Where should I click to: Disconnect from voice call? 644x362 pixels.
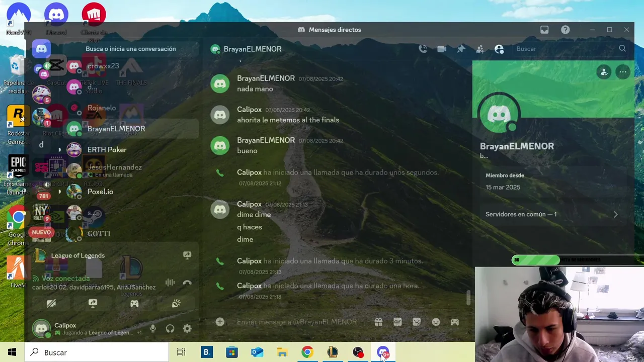pyautogui.click(x=187, y=283)
